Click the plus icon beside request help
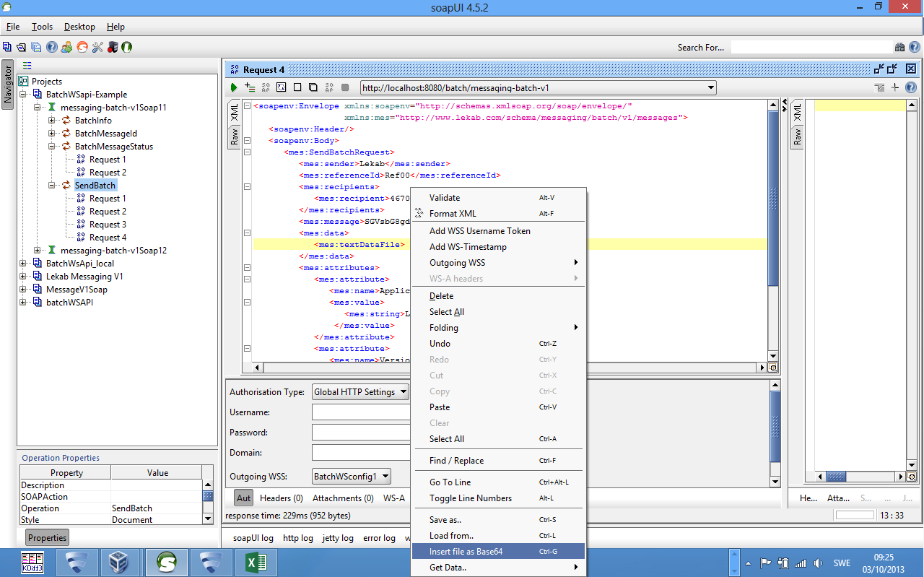This screenshot has width=924, height=577. click(x=895, y=87)
